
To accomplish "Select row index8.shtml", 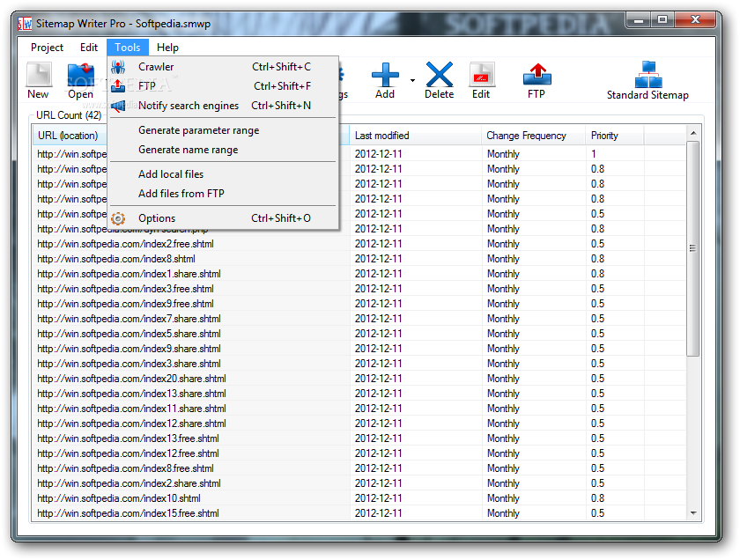I will point(359,259).
